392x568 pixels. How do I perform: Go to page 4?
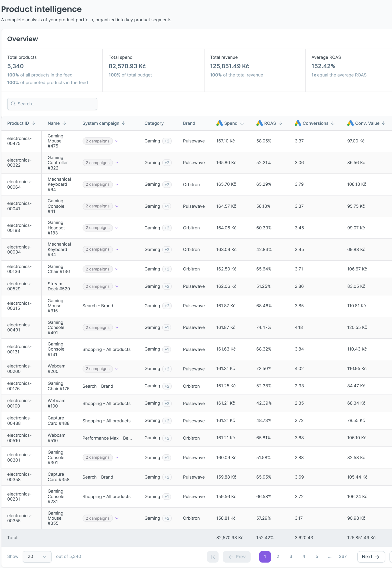(304, 556)
